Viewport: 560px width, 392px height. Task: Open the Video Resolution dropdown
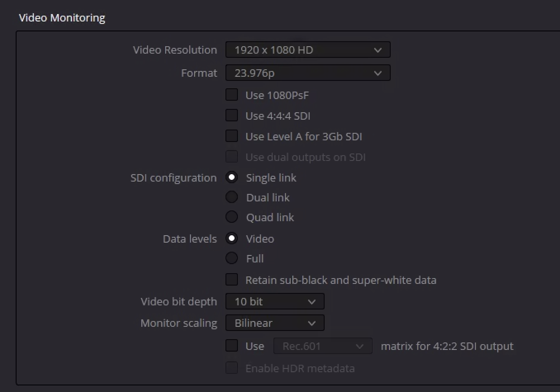(x=308, y=50)
